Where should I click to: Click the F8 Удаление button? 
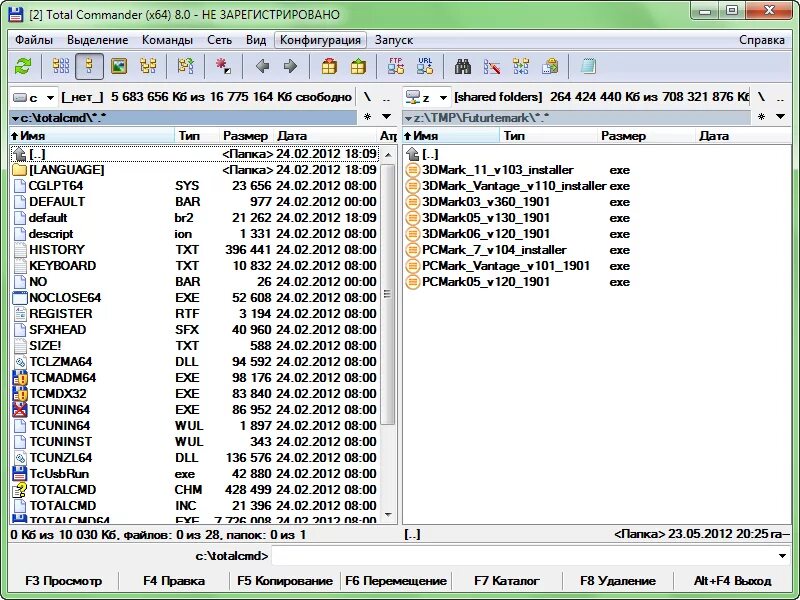pyautogui.click(x=618, y=581)
